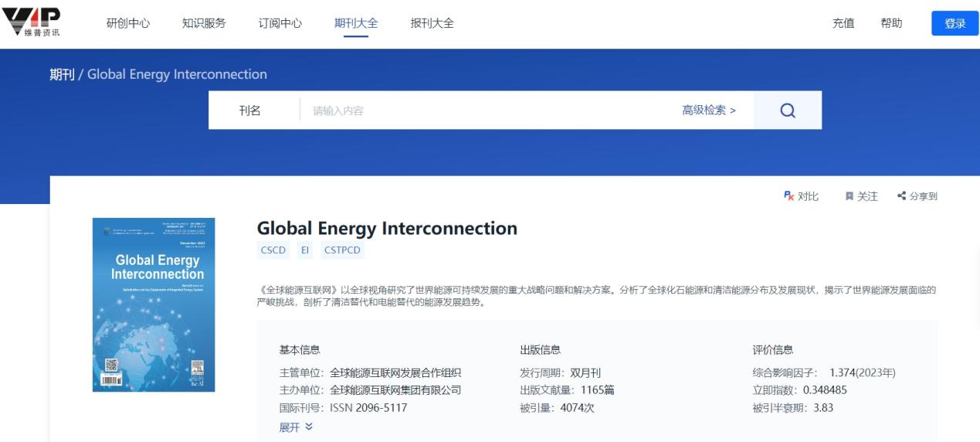Screen dimensions: 980x442
Task: Click the magnifier search button
Action: click(x=788, y=110)
